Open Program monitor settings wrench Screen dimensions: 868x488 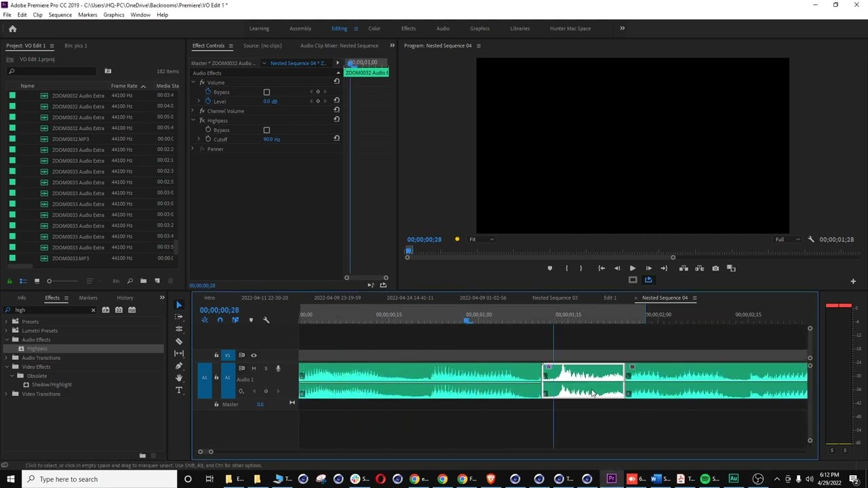pyautogui.click(x=811, y=239)
